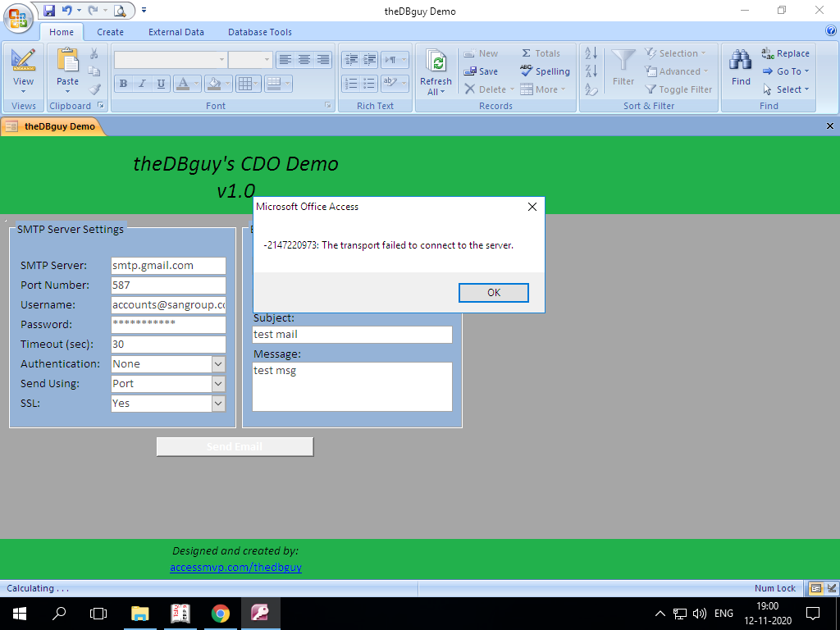This screenshot has height=630, width=840.
Task: Open the Office Button menu
Action: (x=17, y=17)
